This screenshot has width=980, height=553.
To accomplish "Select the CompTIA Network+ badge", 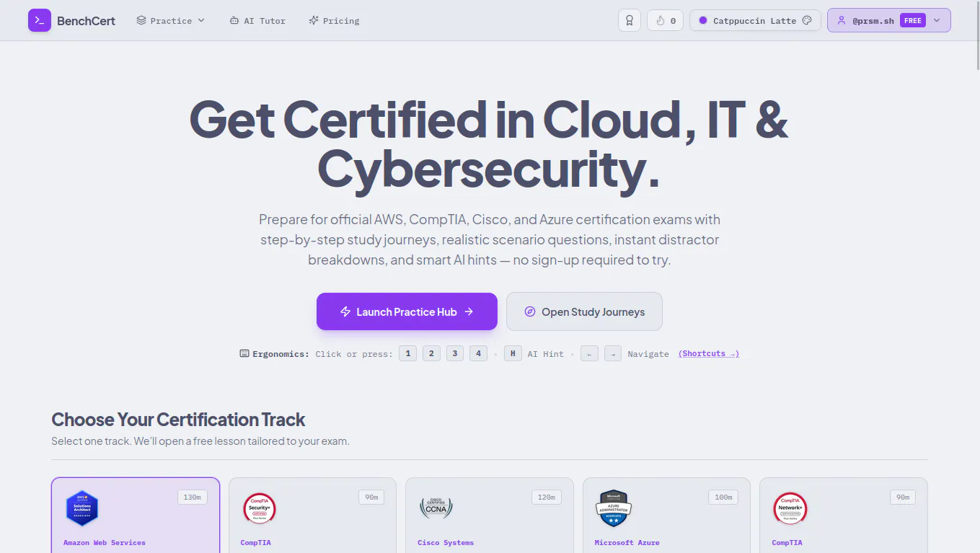I will coord(790,508).
